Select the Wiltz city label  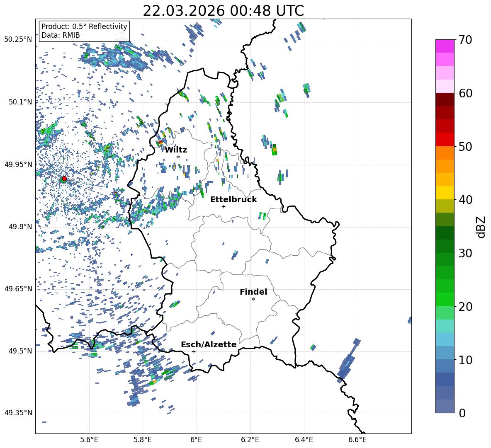click(x=176, y=150)
